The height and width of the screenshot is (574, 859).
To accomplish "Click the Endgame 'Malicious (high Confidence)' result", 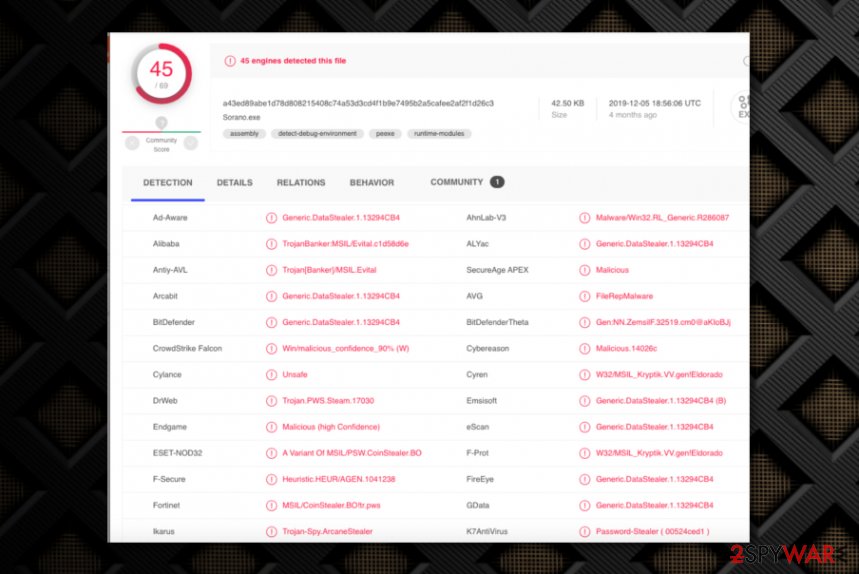I will 331,427.
